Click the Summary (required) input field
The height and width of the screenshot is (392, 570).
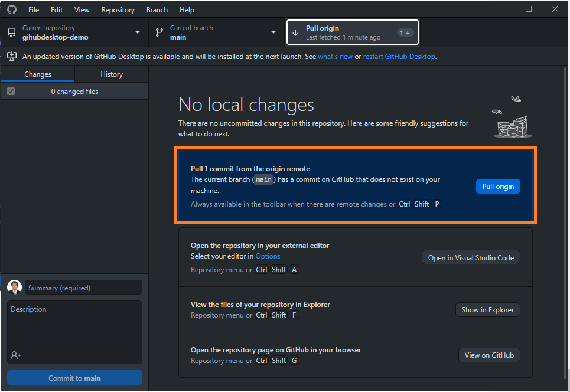click(x=83, y=288)
